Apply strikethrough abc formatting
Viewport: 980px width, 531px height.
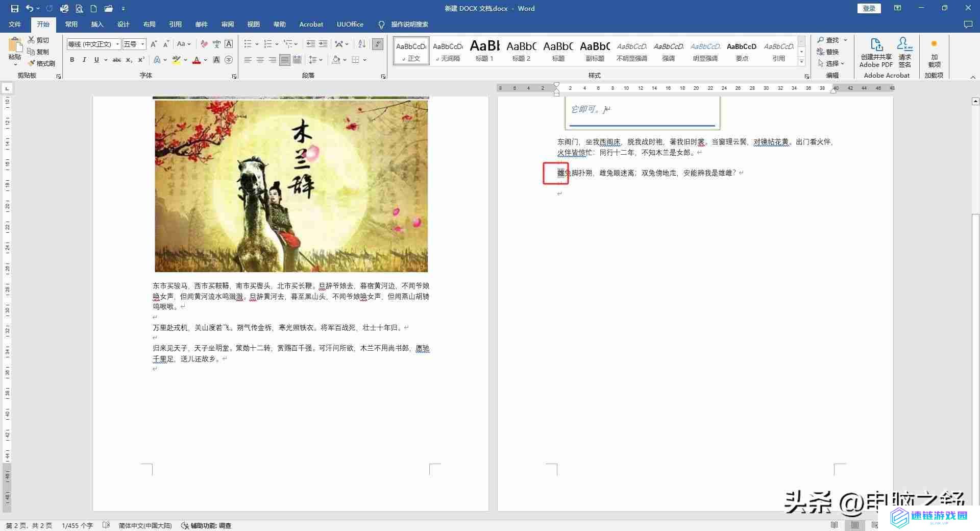(117, 60)
